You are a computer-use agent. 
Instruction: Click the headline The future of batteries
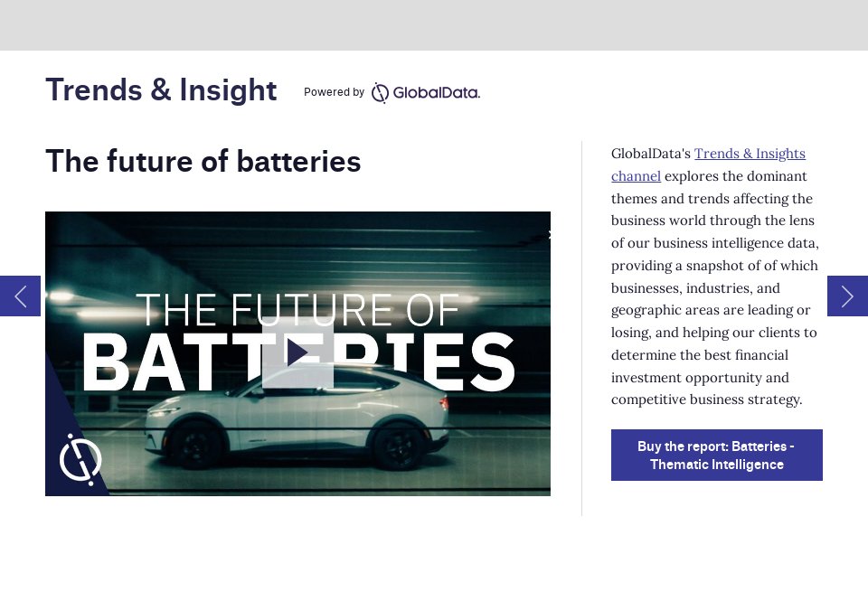(203, 162)
